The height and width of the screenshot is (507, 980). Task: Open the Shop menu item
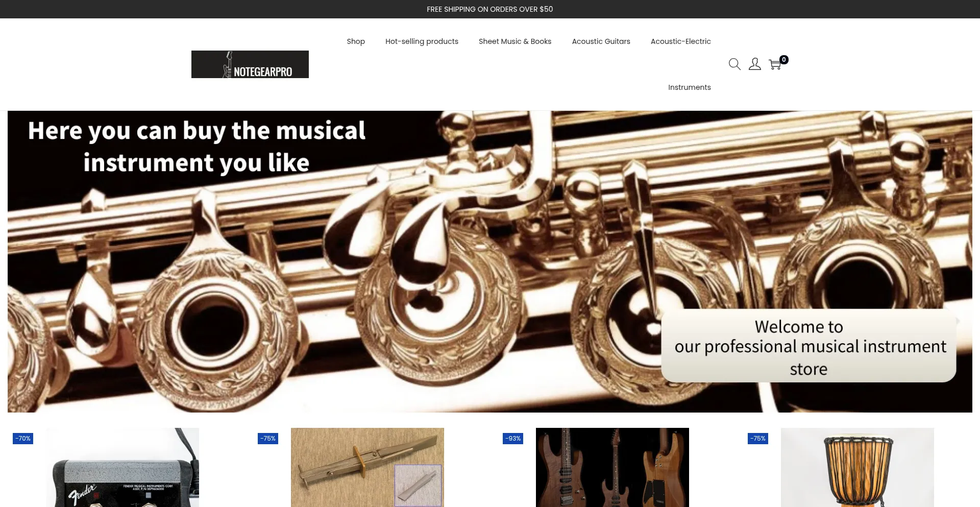(x=356, y=41)
